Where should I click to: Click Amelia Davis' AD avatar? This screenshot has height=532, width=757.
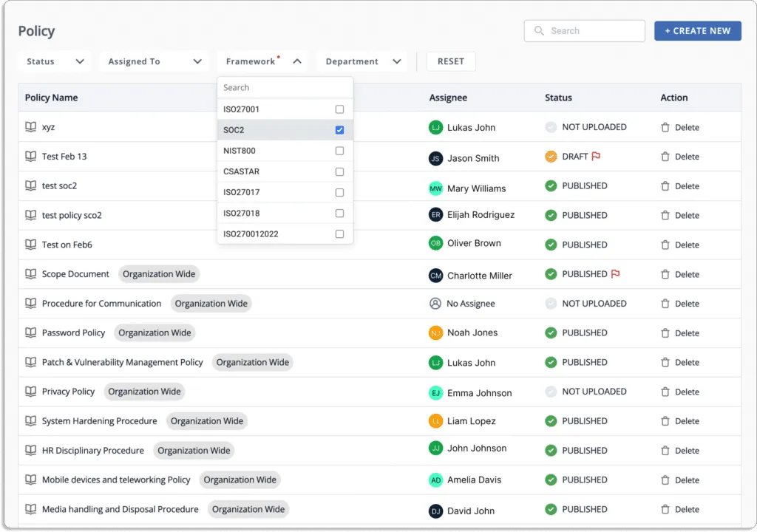tap(435, 480)
